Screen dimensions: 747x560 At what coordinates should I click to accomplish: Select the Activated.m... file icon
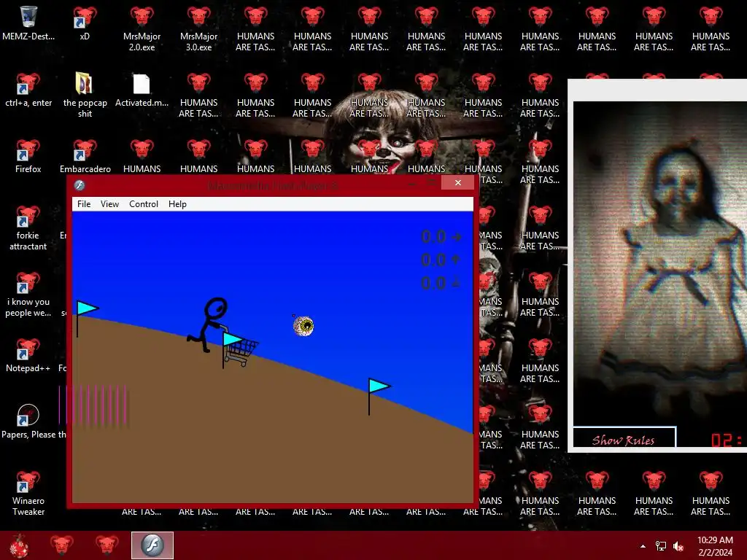[142, 90]
